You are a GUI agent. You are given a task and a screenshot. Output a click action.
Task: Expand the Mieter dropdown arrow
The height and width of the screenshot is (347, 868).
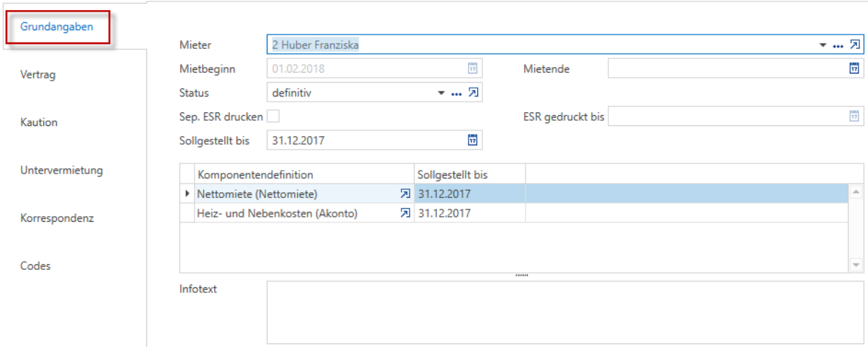coord(823,45)
